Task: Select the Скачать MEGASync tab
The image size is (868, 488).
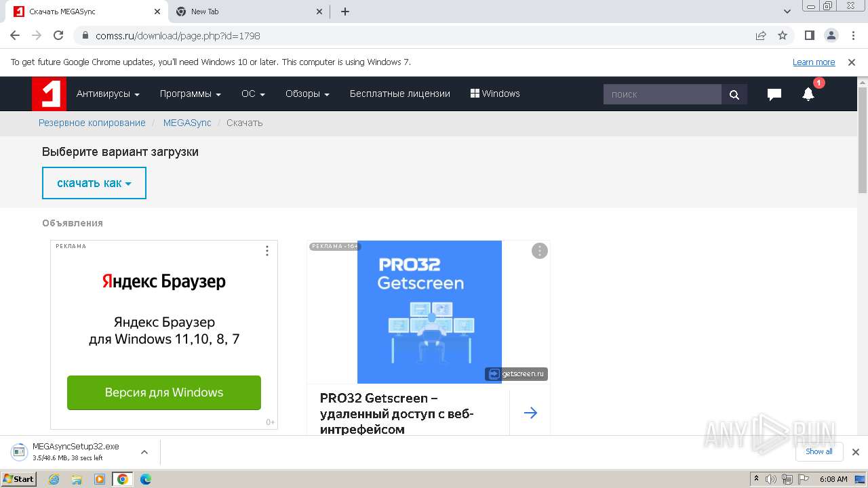Action: (x=88, y=12)
